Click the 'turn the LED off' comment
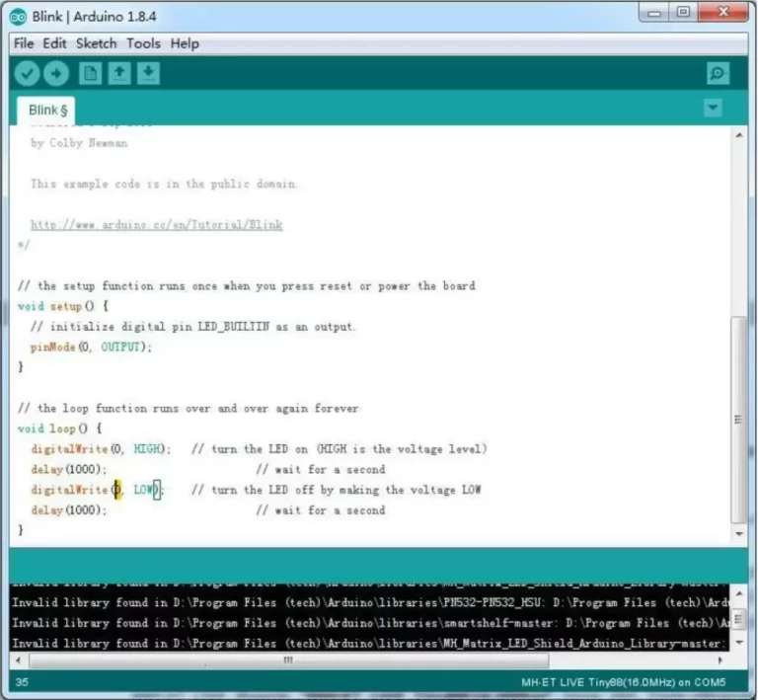This screenshot has width=758, height=700. [x=337, y=490]
